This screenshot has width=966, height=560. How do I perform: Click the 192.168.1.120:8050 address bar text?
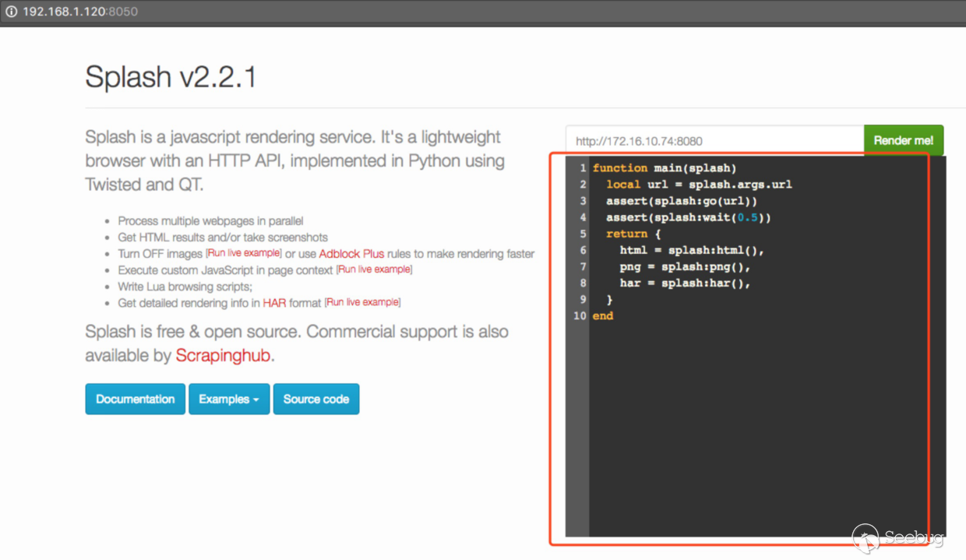pos(80,12)
